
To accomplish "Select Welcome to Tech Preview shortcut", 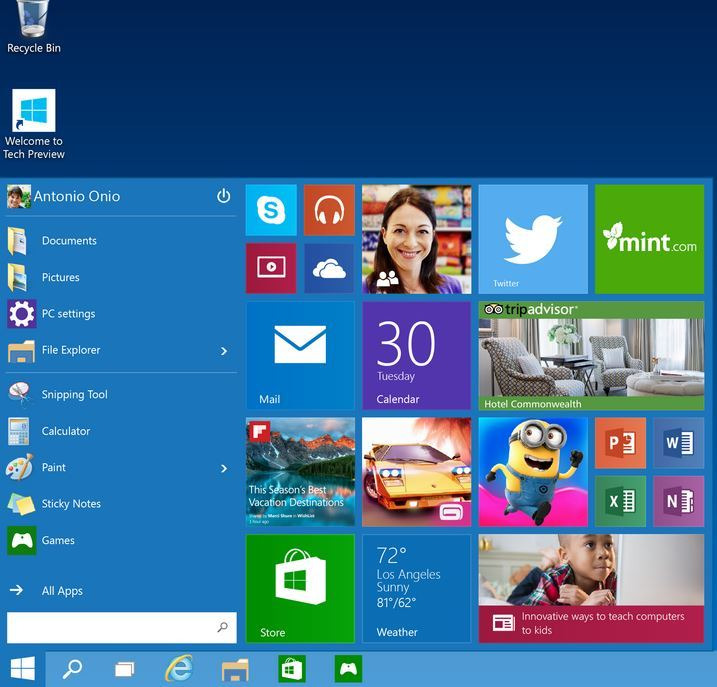I will [x=33, y=124].
